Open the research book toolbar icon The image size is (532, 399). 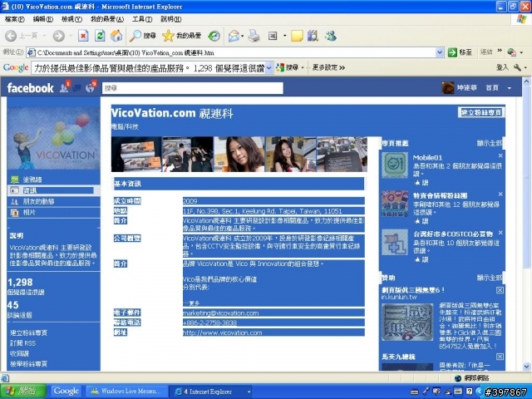tap(313, 36)
